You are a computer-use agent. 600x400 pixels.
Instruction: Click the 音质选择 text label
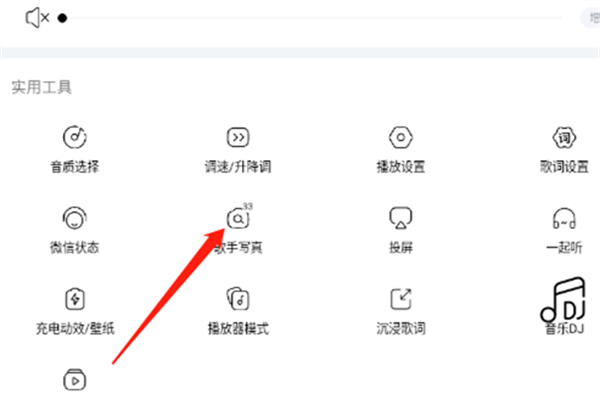(x=75, y=167)
